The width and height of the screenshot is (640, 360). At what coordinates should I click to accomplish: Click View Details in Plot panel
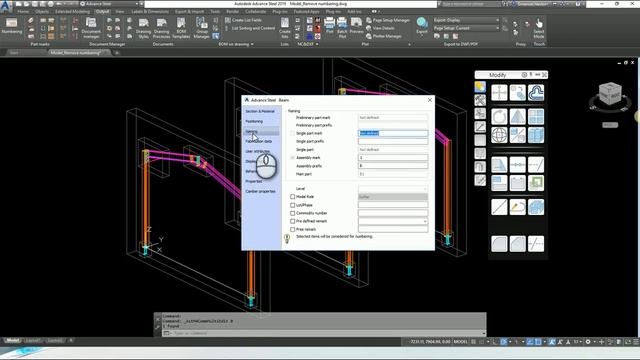point(380,28)
